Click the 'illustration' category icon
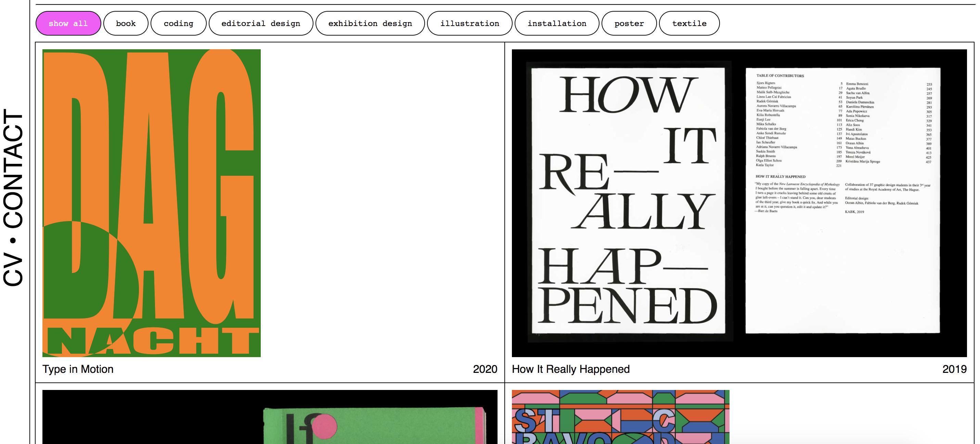The image size is (980, 444). pyautogui.click(x=469, y=23)
